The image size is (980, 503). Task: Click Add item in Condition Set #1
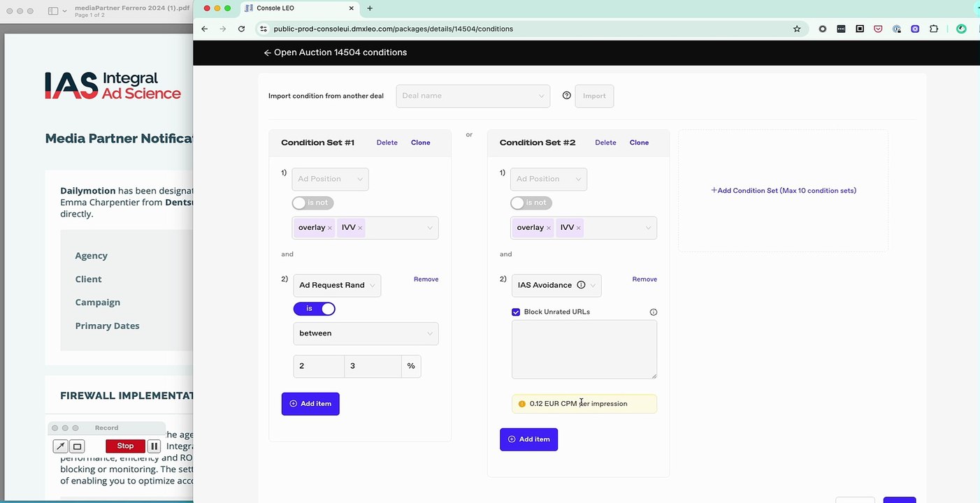(310, 404)
